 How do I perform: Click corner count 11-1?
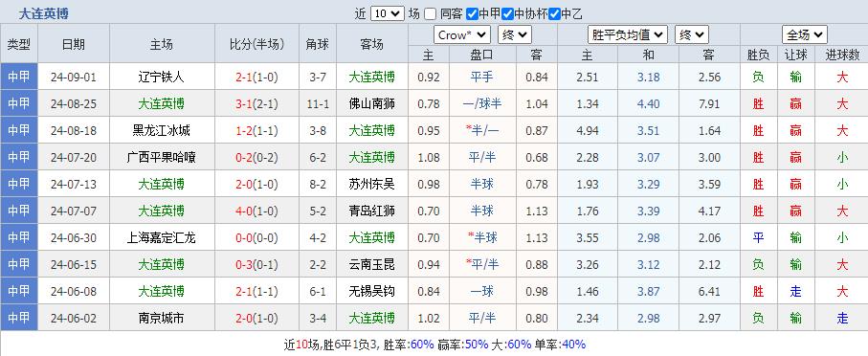coord(318,103)
